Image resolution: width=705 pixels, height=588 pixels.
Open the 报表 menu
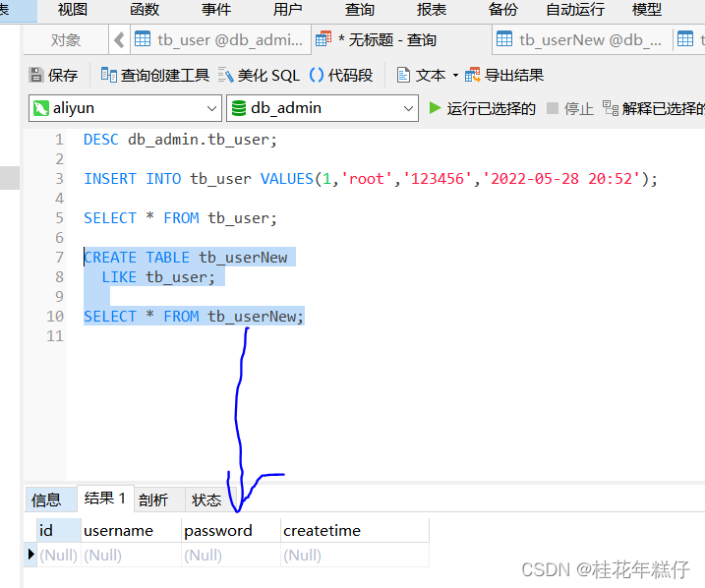[432, 9]
